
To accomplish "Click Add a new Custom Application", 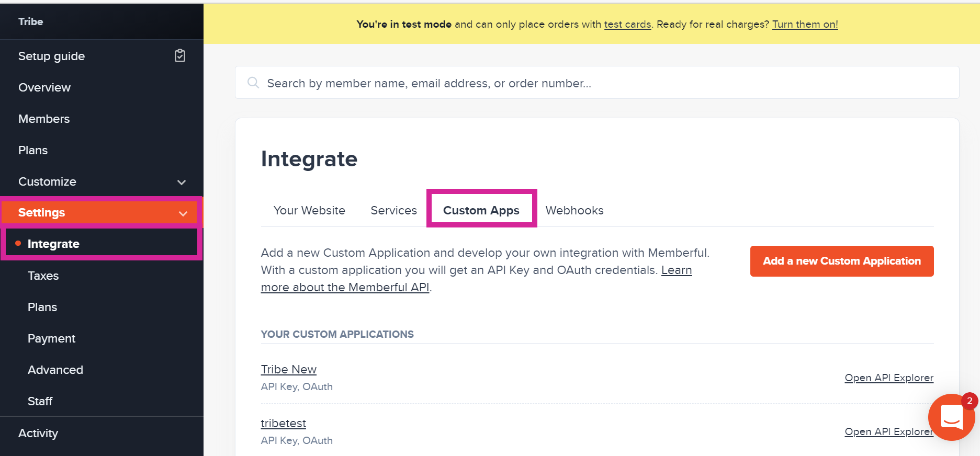I will coord(841,261).
